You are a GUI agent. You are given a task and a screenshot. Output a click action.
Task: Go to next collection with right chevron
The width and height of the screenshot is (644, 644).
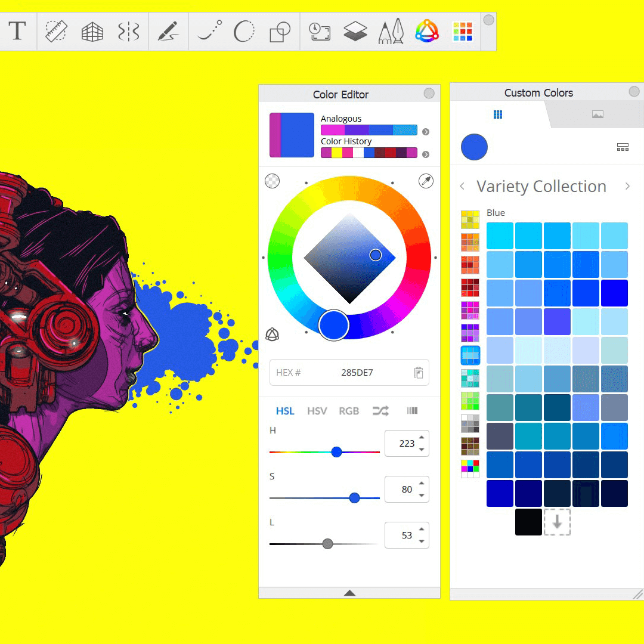627,186
